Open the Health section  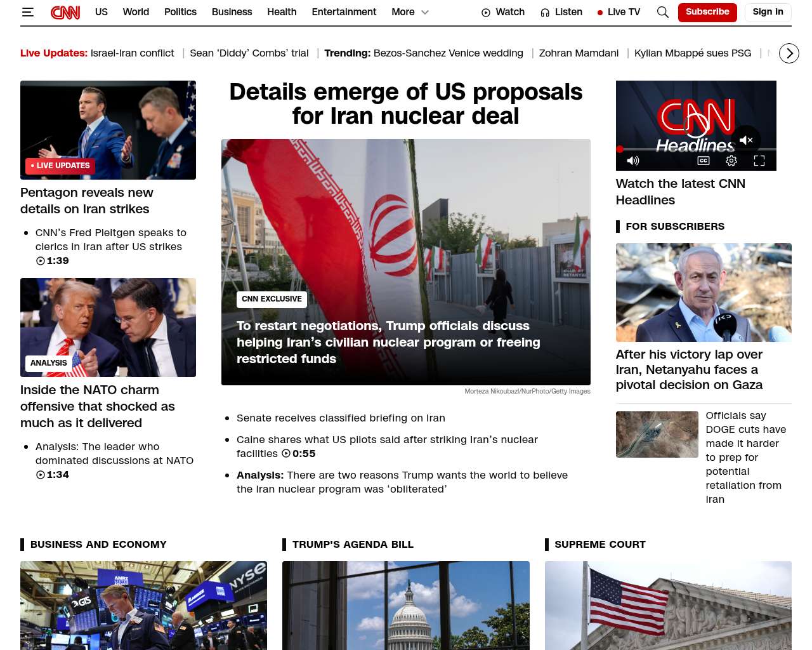coord(282,12)
